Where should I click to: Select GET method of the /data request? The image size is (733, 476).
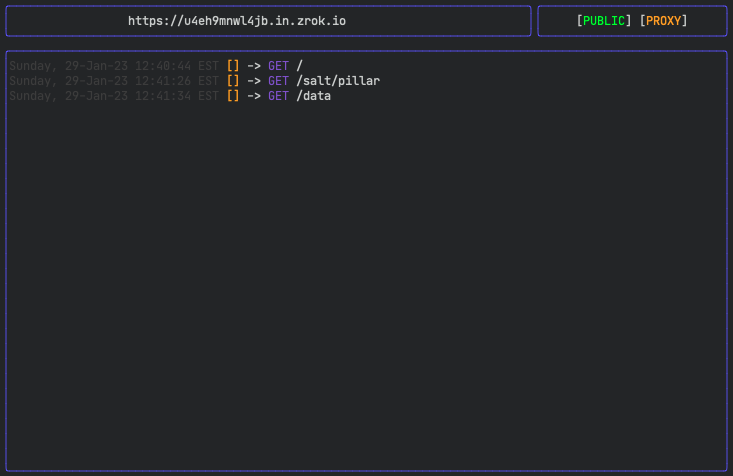(x=278, y=96)
